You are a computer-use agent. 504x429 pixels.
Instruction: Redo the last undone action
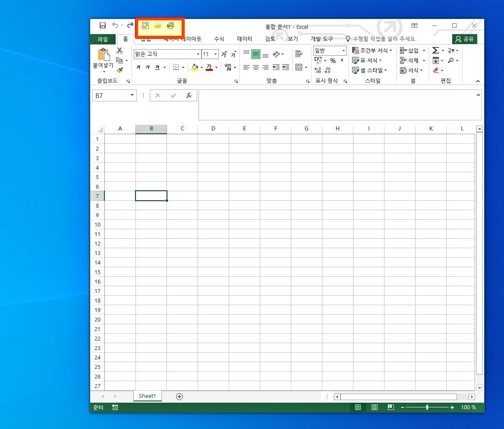click(130, 25)
